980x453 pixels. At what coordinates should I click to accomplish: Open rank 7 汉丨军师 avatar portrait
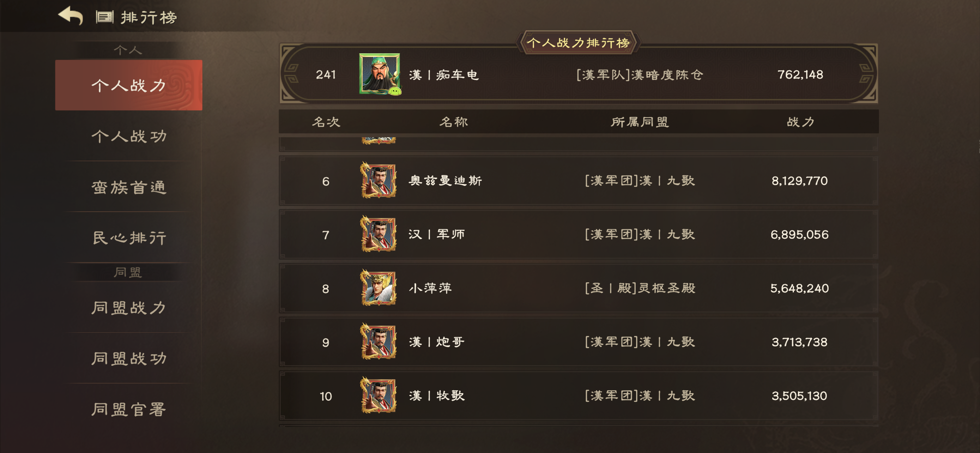pos(379,234)
